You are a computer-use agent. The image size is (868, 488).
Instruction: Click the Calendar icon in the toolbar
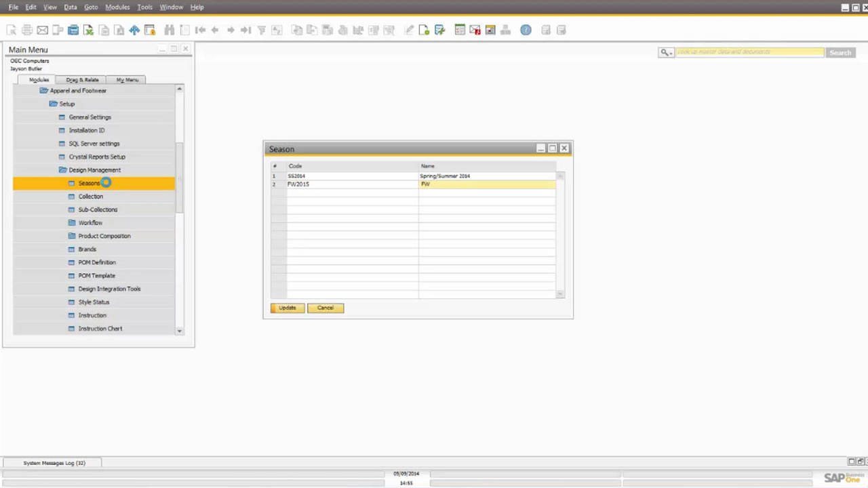pos(460,30)
